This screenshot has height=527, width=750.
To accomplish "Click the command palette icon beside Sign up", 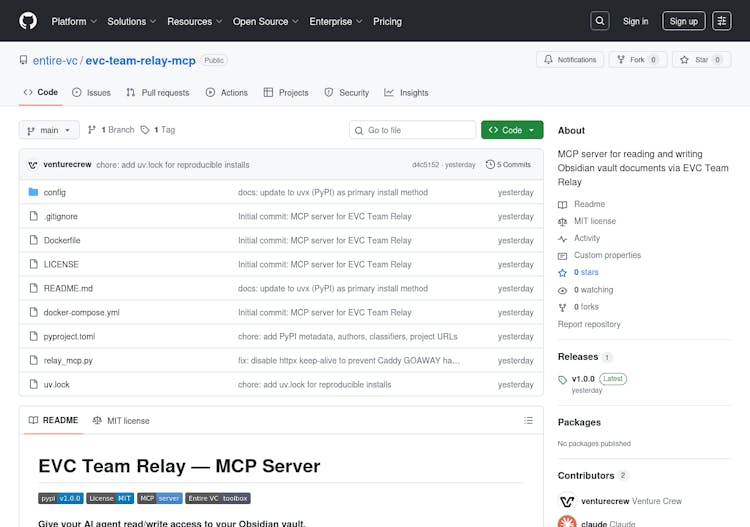I will click(x=722, y=21).
